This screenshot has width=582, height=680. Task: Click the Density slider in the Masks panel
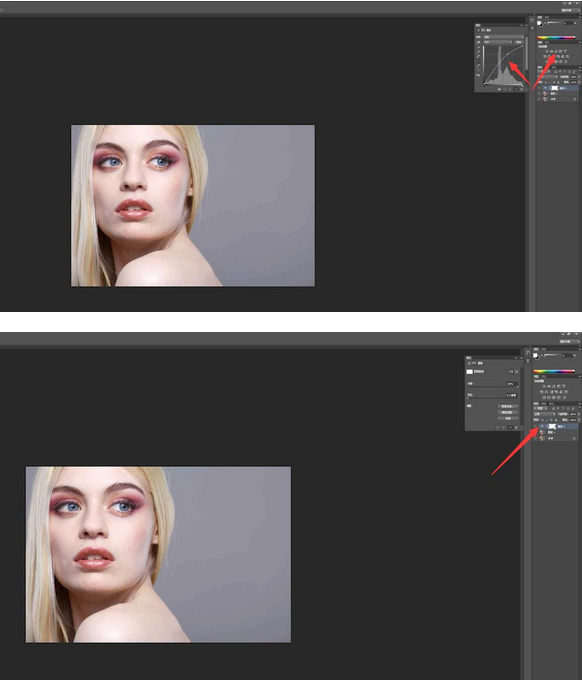click(x=493, y=387)
